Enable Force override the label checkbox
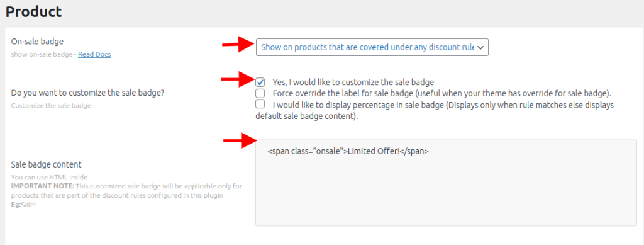This screenshot has height=245, width=644. [x=260, y=93]
